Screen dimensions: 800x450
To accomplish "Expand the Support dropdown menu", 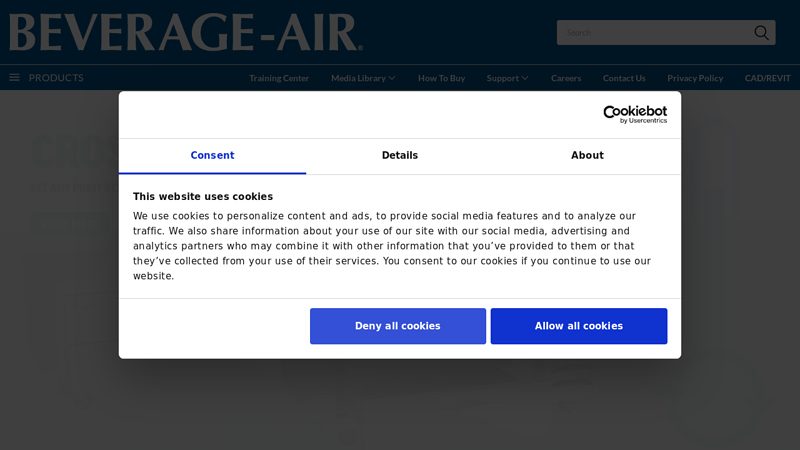I will point(507,78).
